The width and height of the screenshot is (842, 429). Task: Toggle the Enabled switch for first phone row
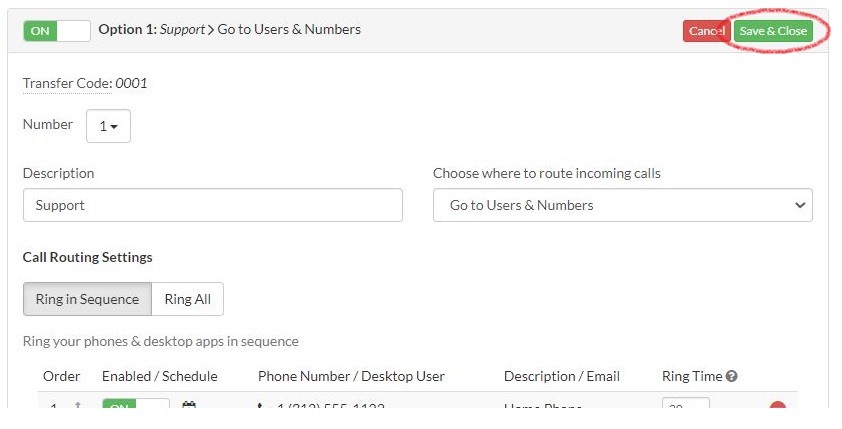[x=135, y=408]
